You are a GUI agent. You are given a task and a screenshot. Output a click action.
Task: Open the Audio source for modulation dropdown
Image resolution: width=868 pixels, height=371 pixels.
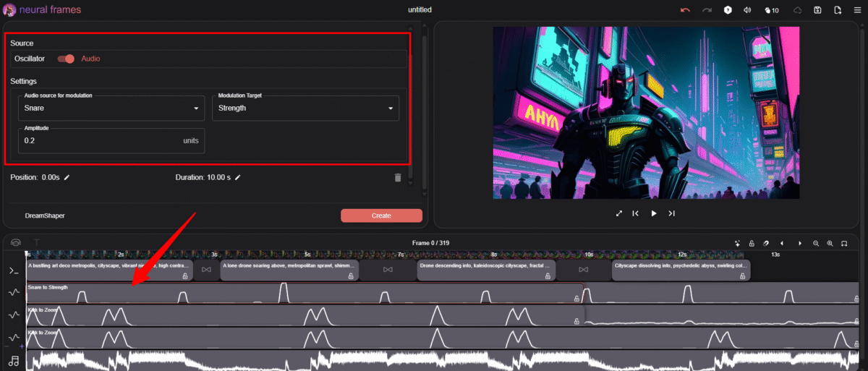[111, 108]
